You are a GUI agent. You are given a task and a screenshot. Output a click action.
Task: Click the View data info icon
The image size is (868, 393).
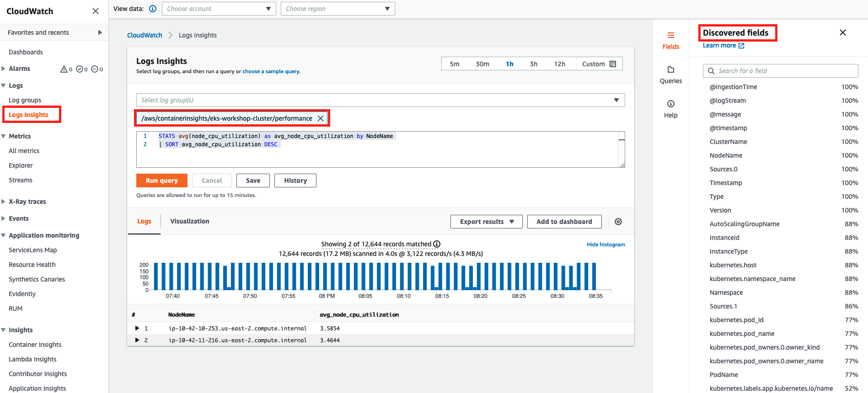pyautogui.click(x=153, y=9)
